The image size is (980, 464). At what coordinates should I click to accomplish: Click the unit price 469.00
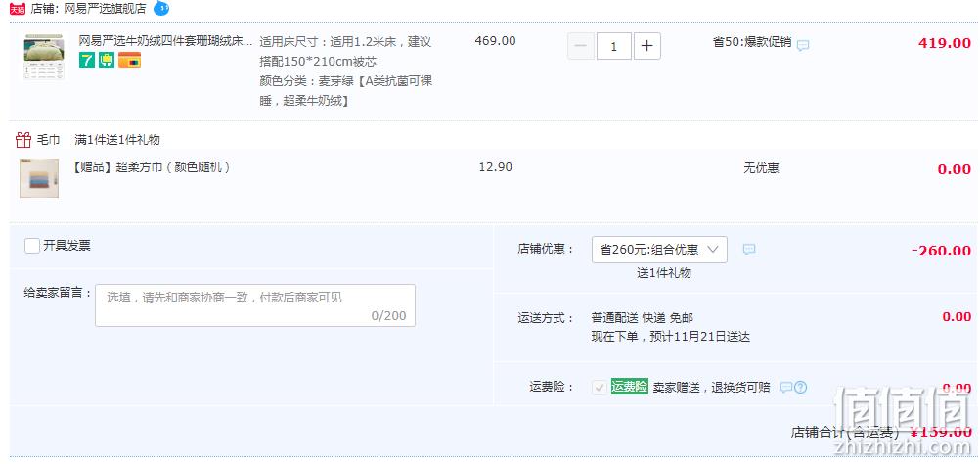click(495, 41)
